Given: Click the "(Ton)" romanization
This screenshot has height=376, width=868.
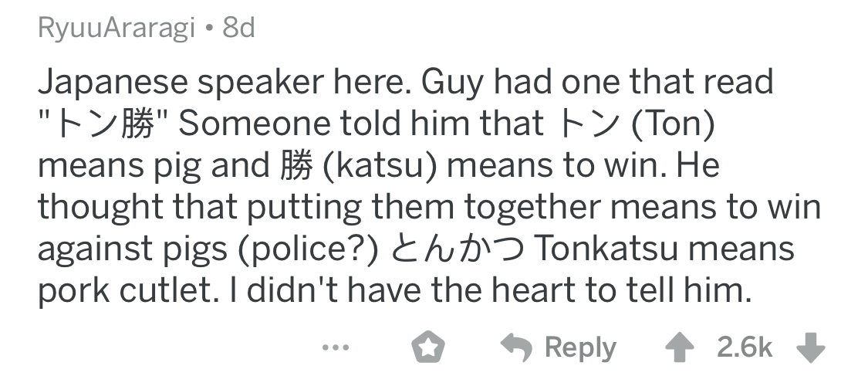Looking at the screenshot, I should [x=665, y=125].
